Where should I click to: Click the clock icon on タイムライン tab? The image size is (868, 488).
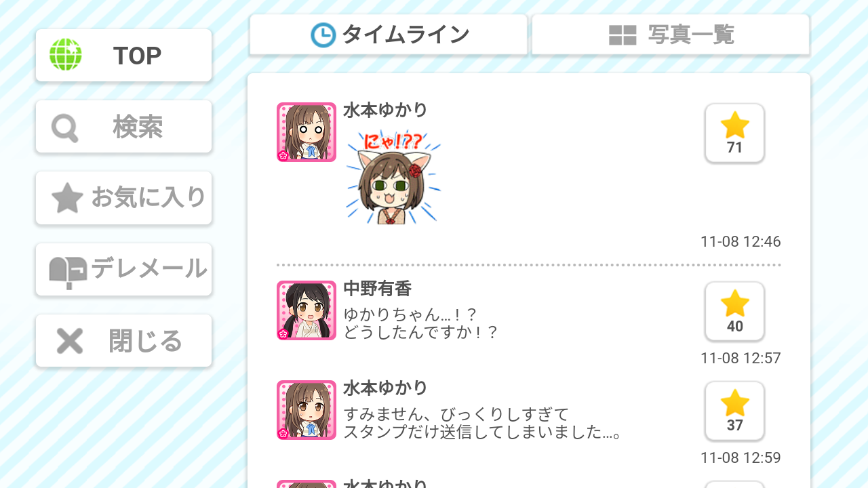pos(323,35)
